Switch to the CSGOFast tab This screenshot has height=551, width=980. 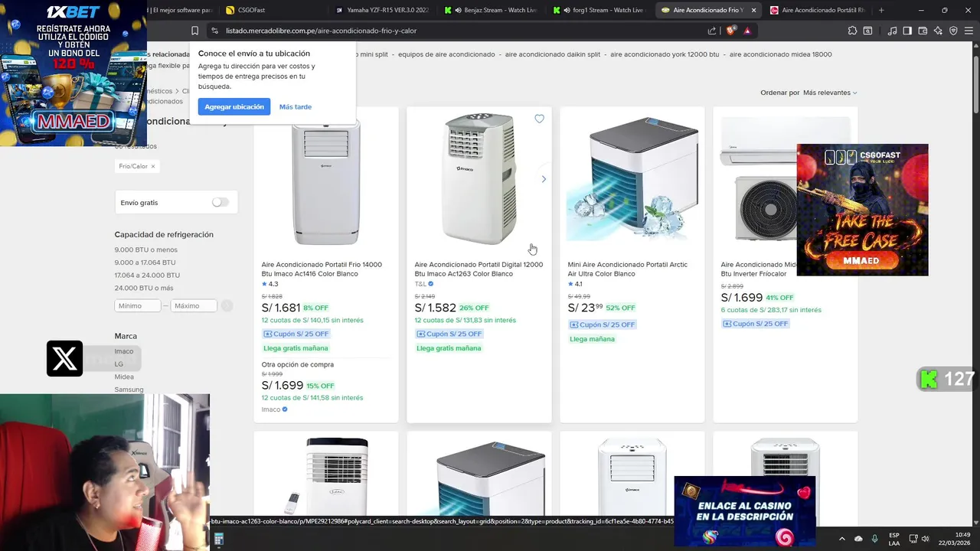coord(273,10)
